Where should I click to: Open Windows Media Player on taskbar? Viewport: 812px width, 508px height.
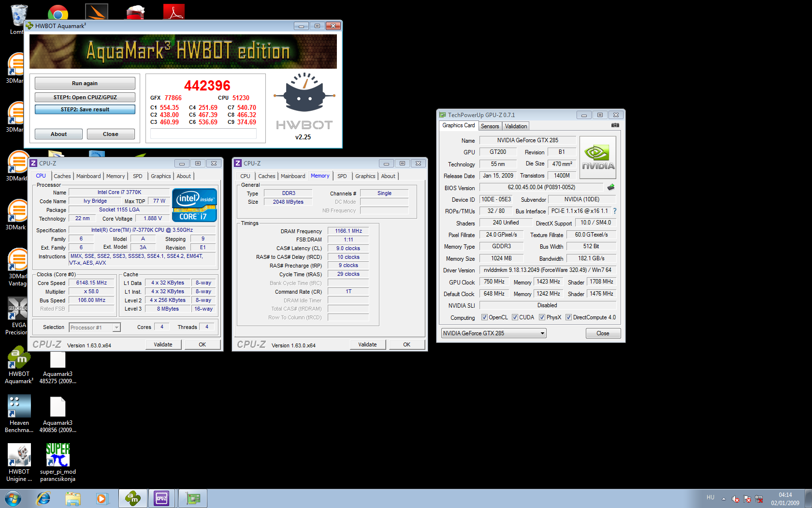pos(101,498)
